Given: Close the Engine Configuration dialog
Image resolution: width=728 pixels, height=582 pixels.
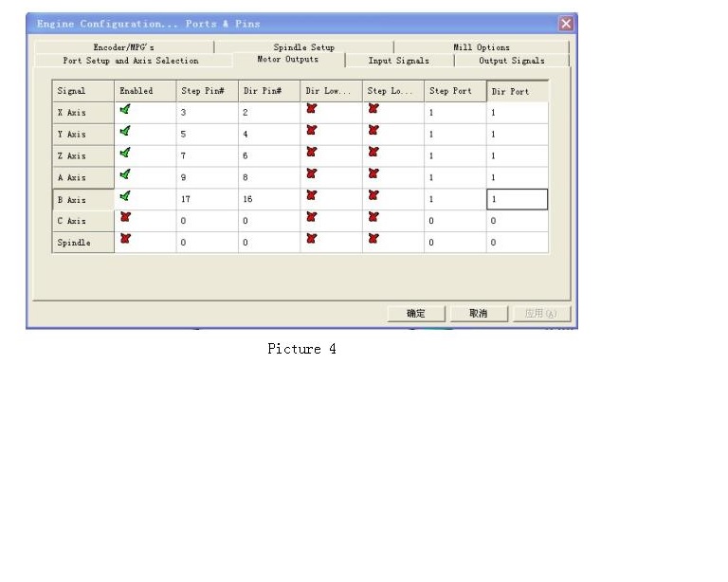Looking at the screenshot, I should (x=566, y=23).
